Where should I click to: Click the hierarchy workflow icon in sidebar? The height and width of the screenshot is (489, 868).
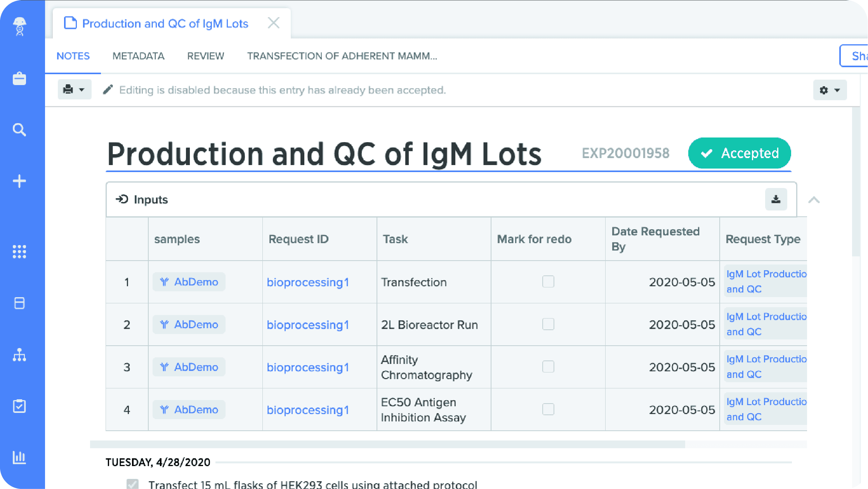click(19, 355)
